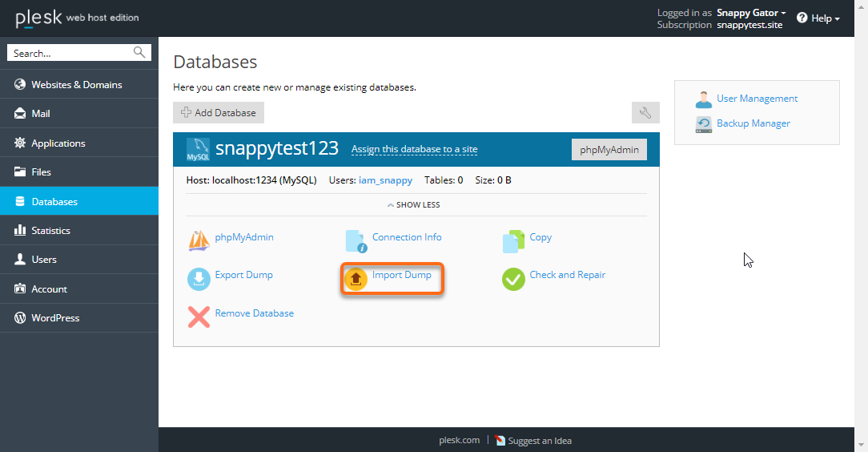Click the Connection Info document icon

tap(356, 241)
